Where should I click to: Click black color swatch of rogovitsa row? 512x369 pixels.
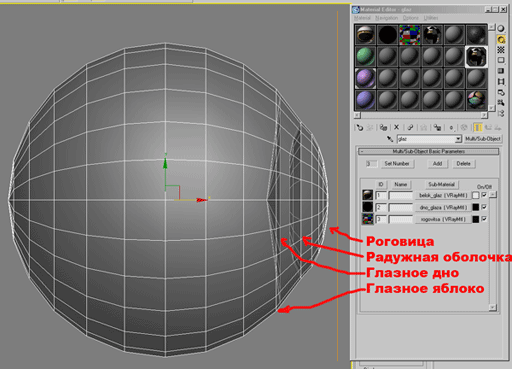coord(476,219)
